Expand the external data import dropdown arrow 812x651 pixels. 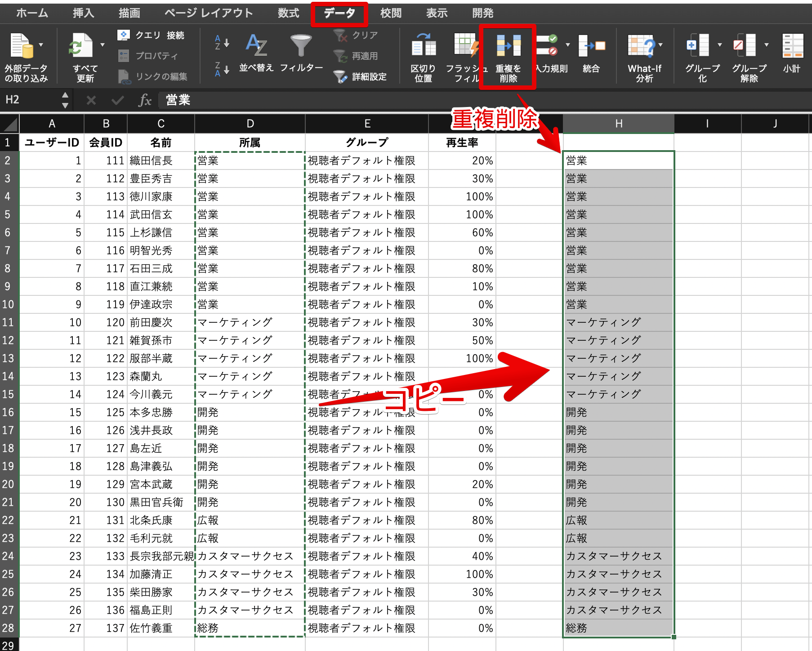click(x=41, y=45)
